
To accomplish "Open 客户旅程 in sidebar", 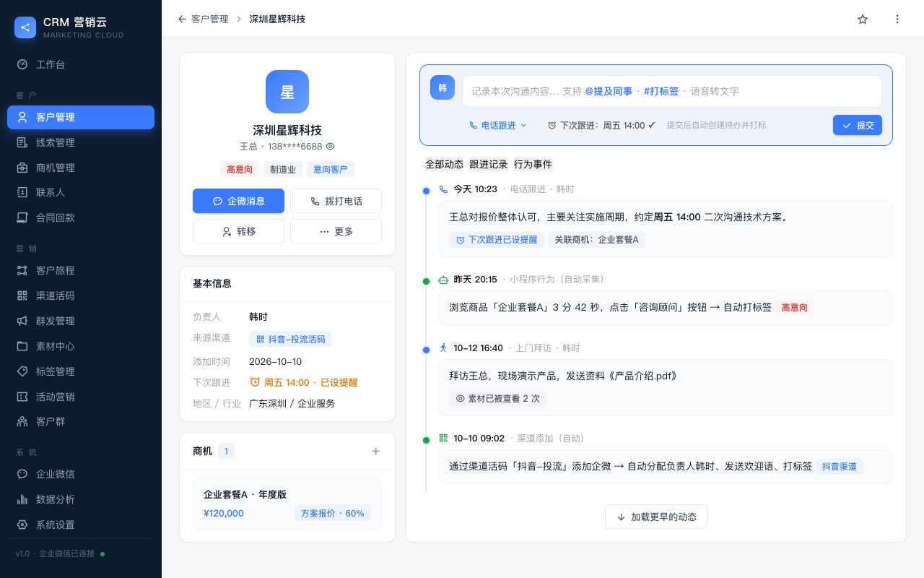I will 81,270.
